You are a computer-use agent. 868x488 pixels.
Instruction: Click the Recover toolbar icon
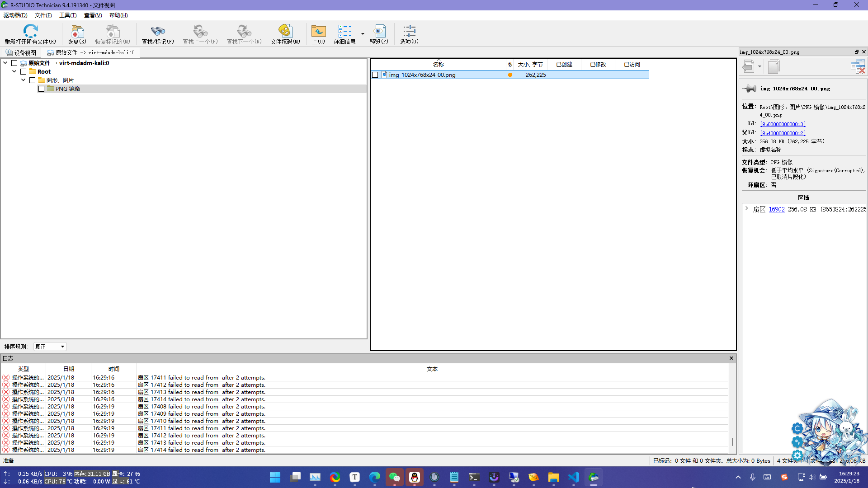77,31
